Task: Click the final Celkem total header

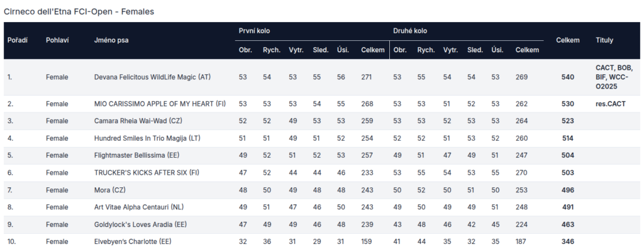Action: click(568, 40)
